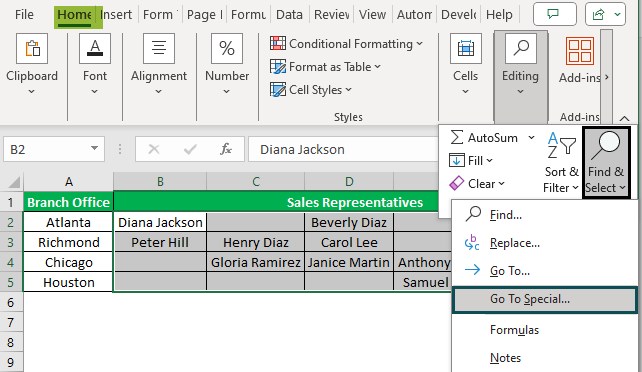This screenshot has width=642, height=372.
Task: Click the Clear button label
Action: (482, 183)
